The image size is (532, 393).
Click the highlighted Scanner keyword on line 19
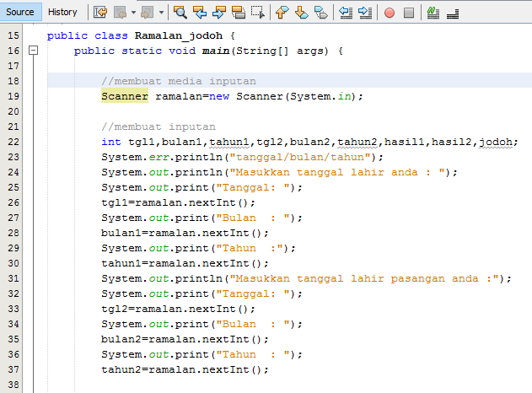click(x=125, y=96)
